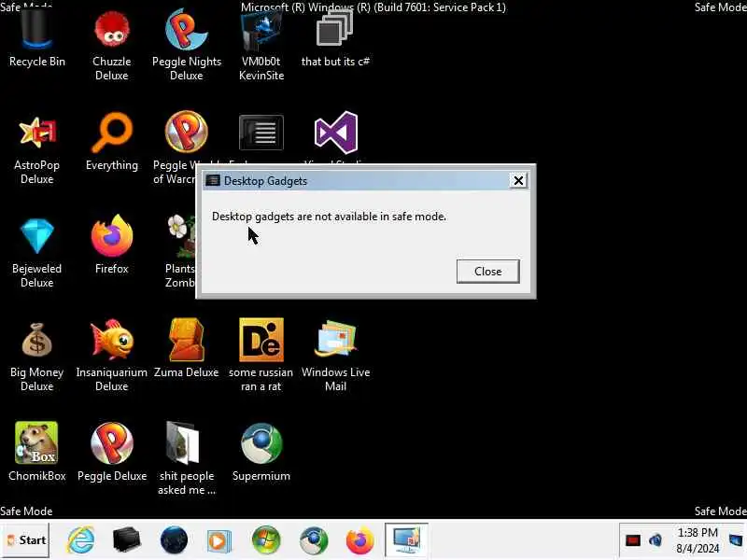Launch Insaniquarium Deluxe shortcut
Image resolution: width=747 pixels, height=560 pixels.
click(111, 355)
